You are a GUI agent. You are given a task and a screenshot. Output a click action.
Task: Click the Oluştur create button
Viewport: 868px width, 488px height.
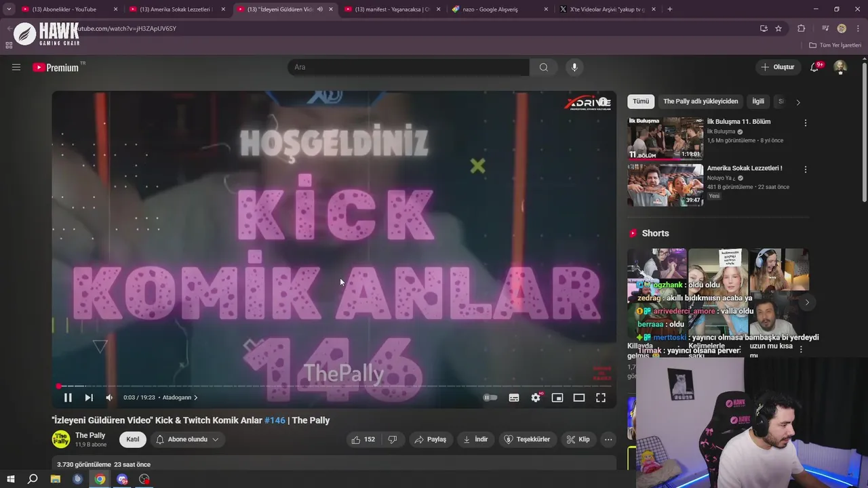(x=777, y=67)
